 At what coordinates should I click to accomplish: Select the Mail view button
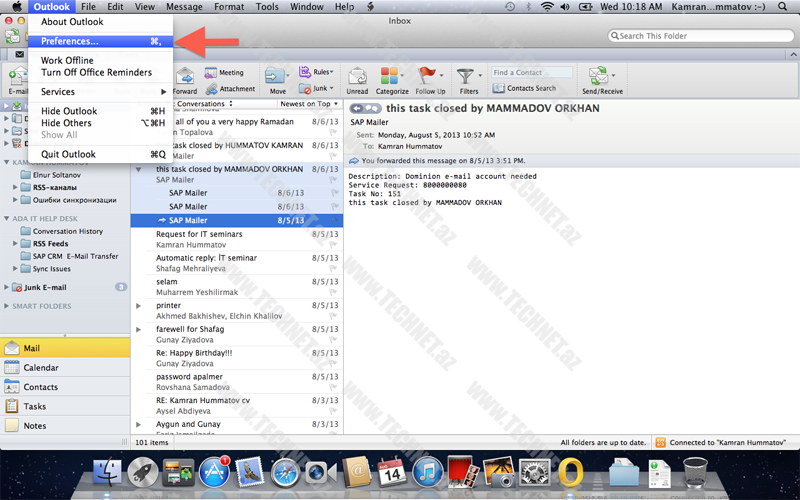65,348
